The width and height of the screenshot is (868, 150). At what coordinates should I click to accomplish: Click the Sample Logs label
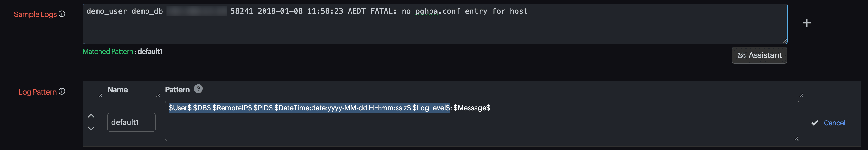coord(35,14)
